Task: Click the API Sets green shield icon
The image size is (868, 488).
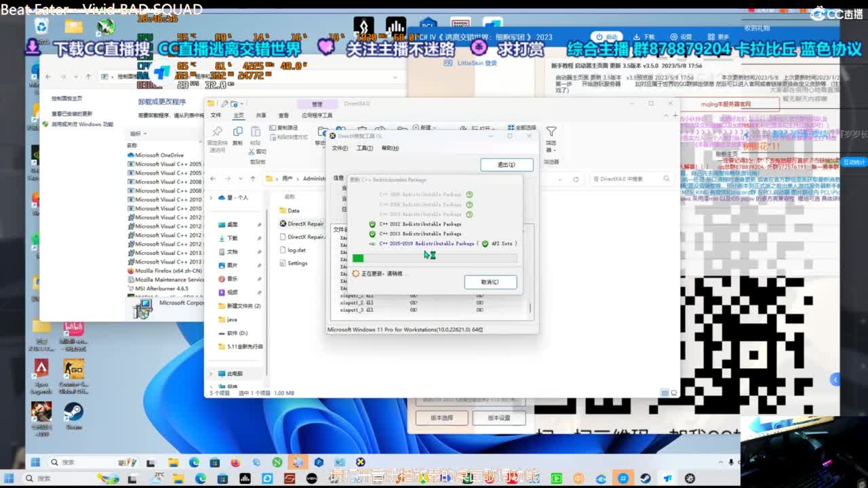Action: tap(485, 243)
